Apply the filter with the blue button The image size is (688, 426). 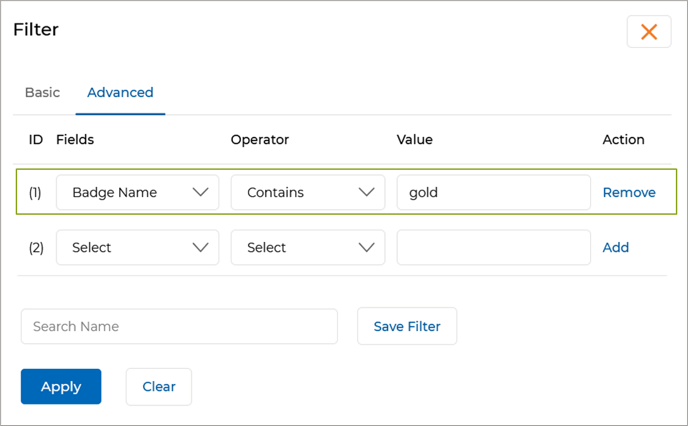click(61, 386)
